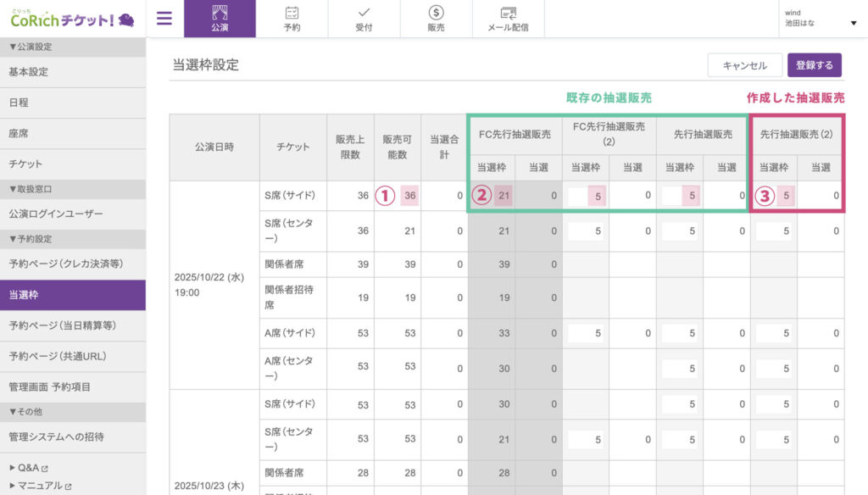Open the 予約 calendar icon tab
Image resolution: width=868 pixels, height=495 pixels.
click(x=292, y=19)
